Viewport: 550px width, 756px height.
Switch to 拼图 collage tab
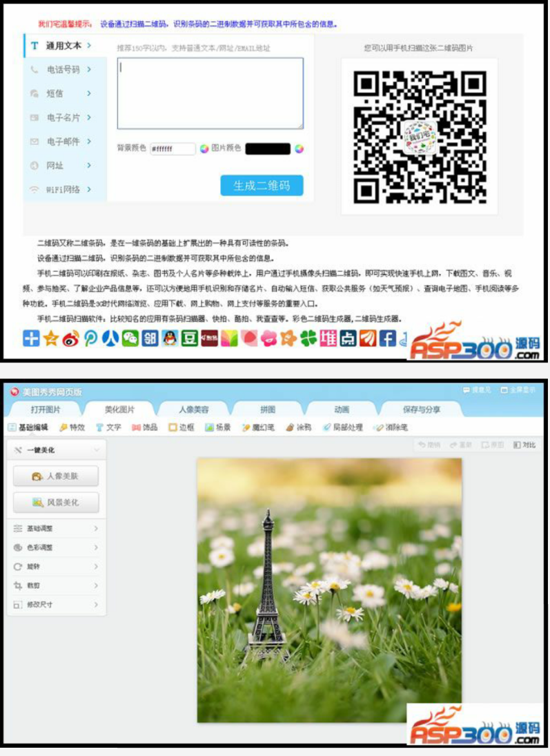click(268, 410)
